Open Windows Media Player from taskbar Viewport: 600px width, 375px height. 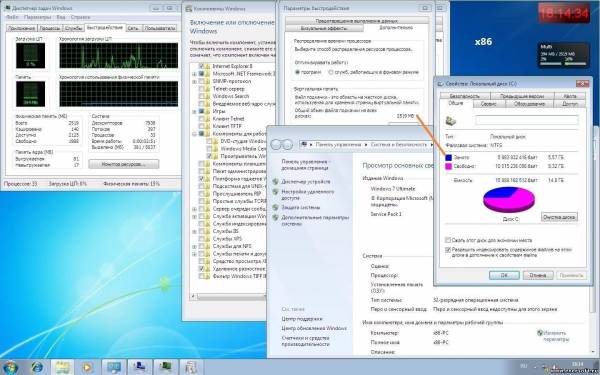click(87, 368)
